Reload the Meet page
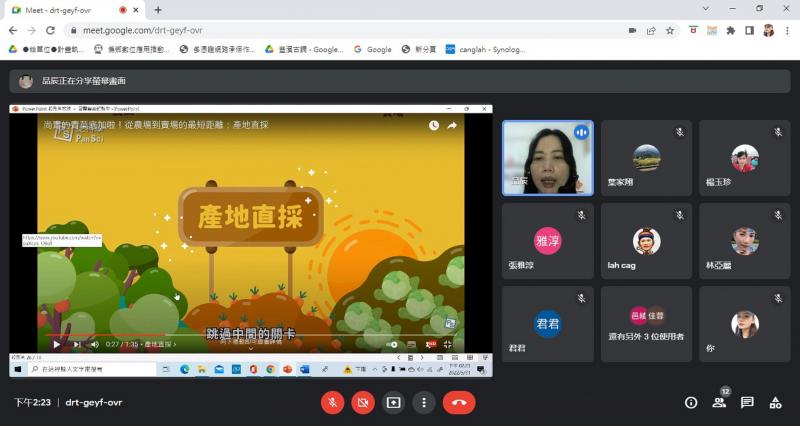 [50, 31]
